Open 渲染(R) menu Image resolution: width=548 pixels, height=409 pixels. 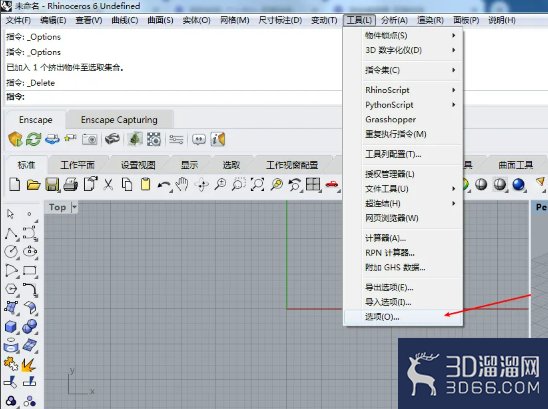point(430,20)
